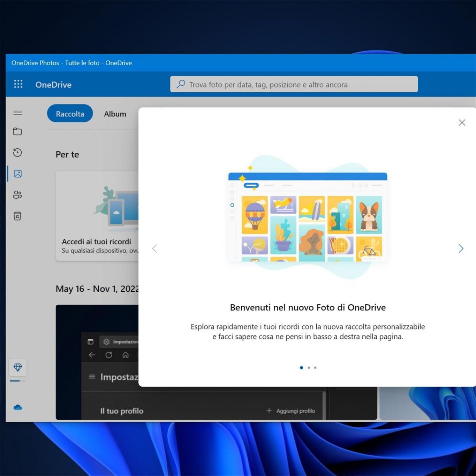Viewport: 476px width, 476px height.
Task: Select the third slide indicator dot
Action: (x=315, y=368)
